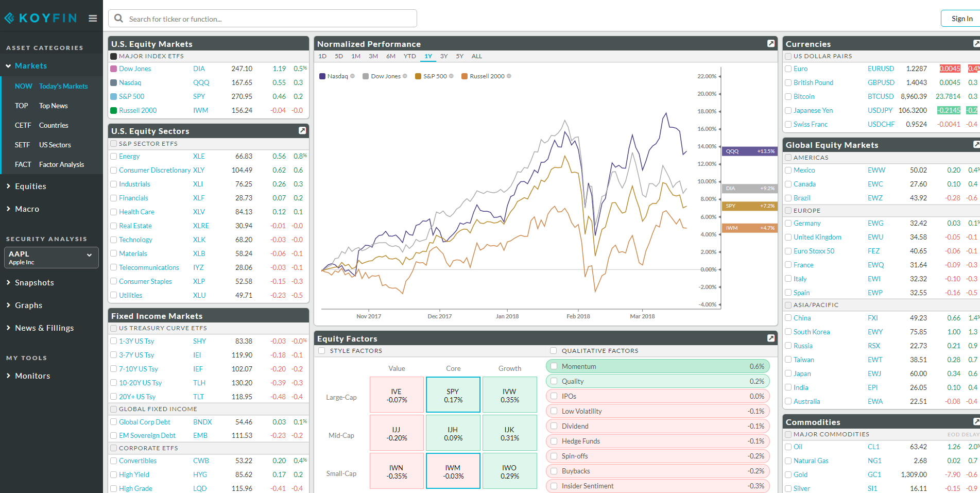
Task: Check the 1-3Y US Tsy checkbox
Action: pos(114,341)
